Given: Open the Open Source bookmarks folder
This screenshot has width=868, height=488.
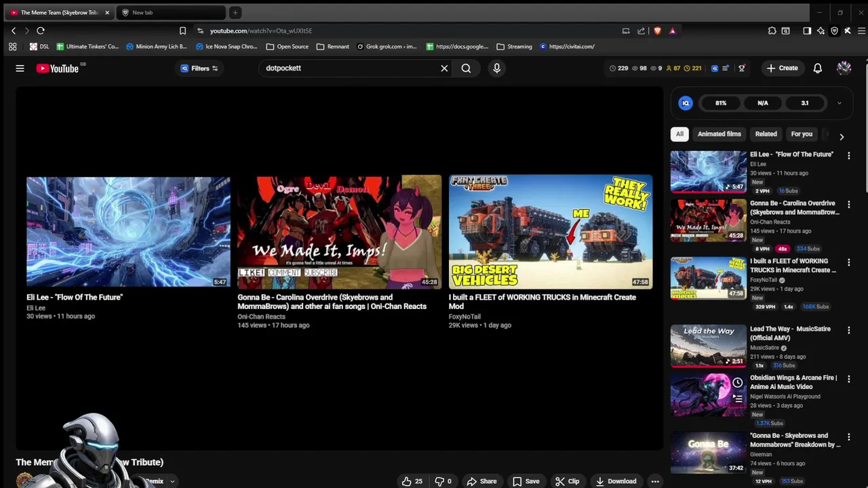Looking at the screenshot, I should [x=288, y=47].
